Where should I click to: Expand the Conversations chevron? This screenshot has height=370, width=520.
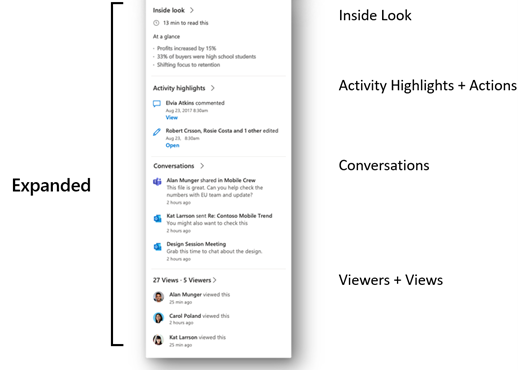[202, 166]
